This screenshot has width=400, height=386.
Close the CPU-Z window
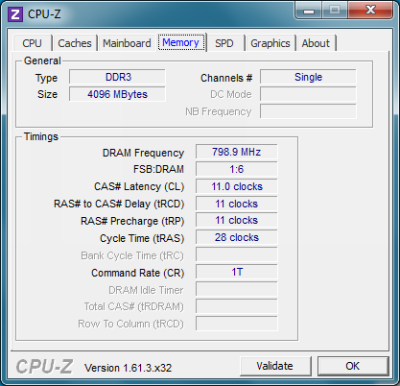[370, 10]
